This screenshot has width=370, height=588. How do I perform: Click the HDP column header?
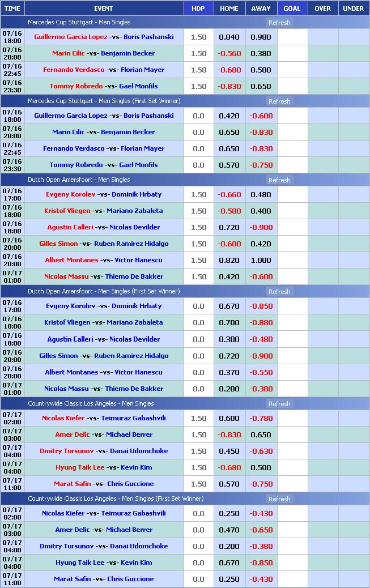tap(198, 8)
